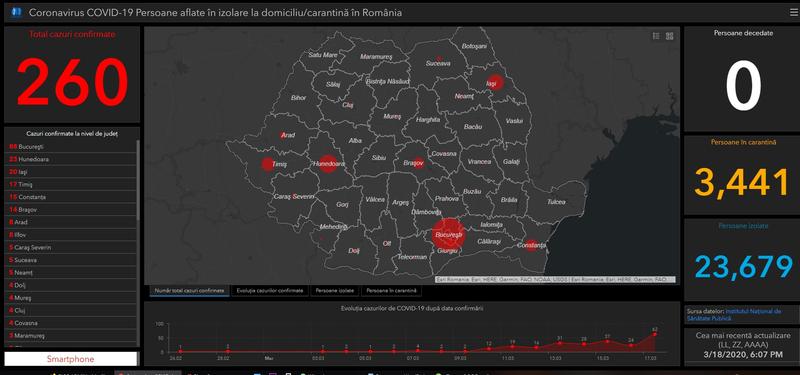
Task: Click the chart data point labeled 62
Action: point(655,334)
